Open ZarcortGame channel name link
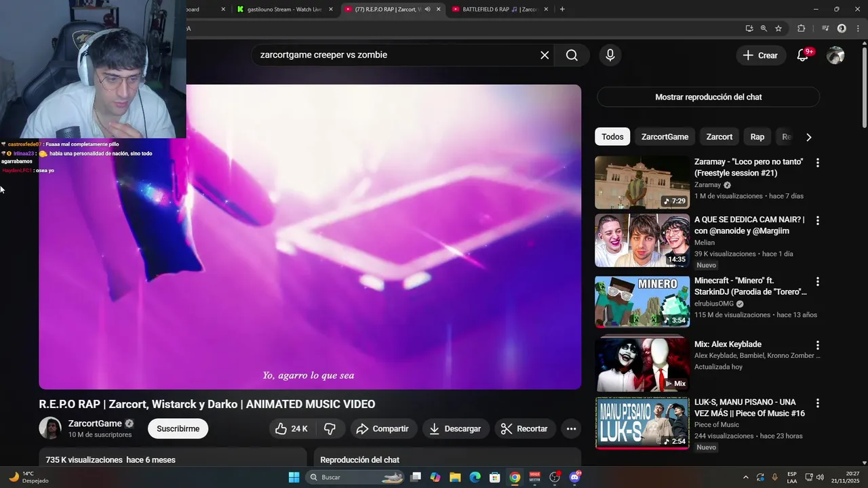 [95, 424]
